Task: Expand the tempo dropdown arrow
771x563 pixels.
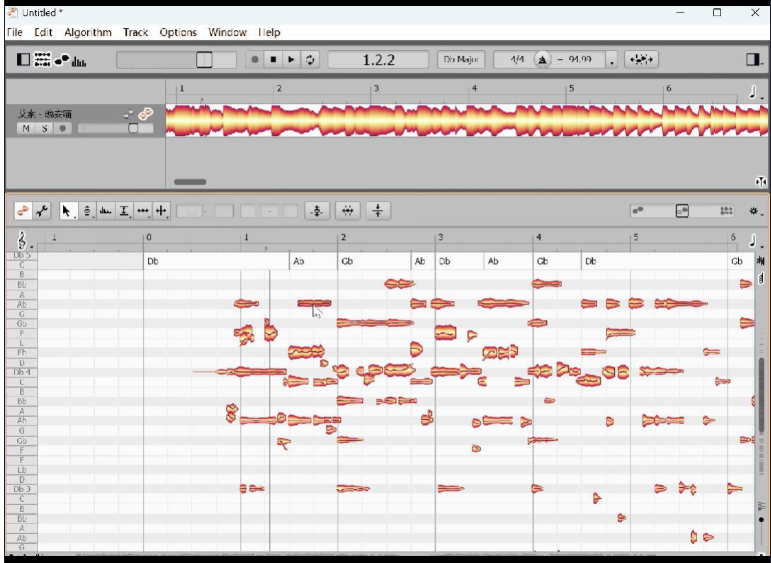Action: pyautogui.click(x=612, y=61)
